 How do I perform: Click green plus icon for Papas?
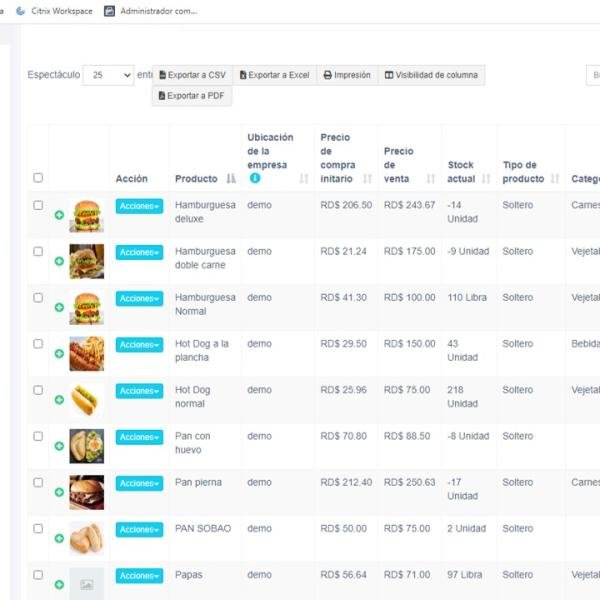coord(59,585)
